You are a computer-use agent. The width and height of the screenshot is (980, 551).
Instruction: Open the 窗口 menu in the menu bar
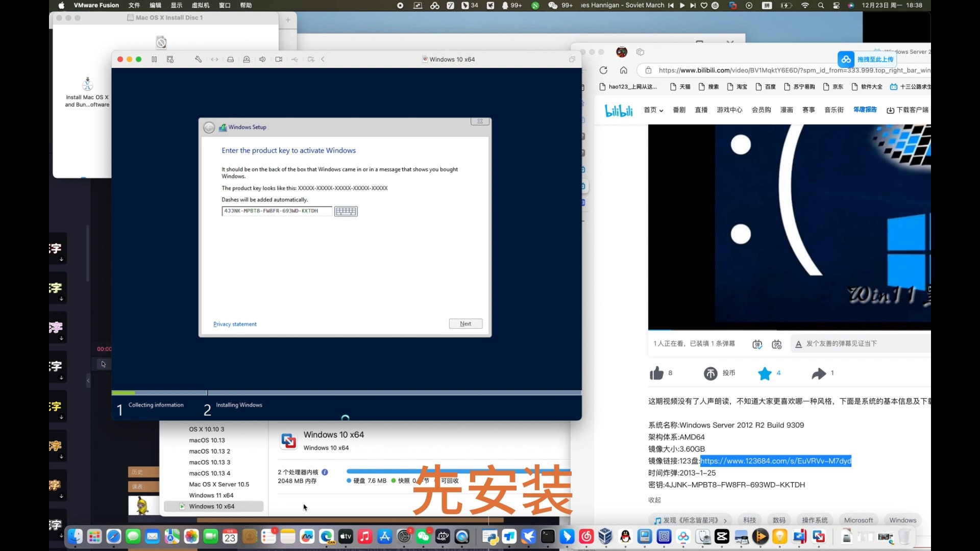tap(225, 5)
